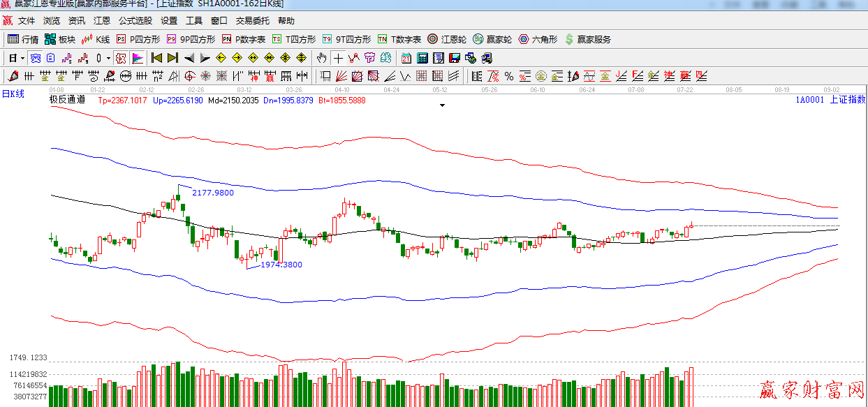This screenshot has height=407, width=868.
Task: Click the 行情 quotes button
Action: click(23, 39)
